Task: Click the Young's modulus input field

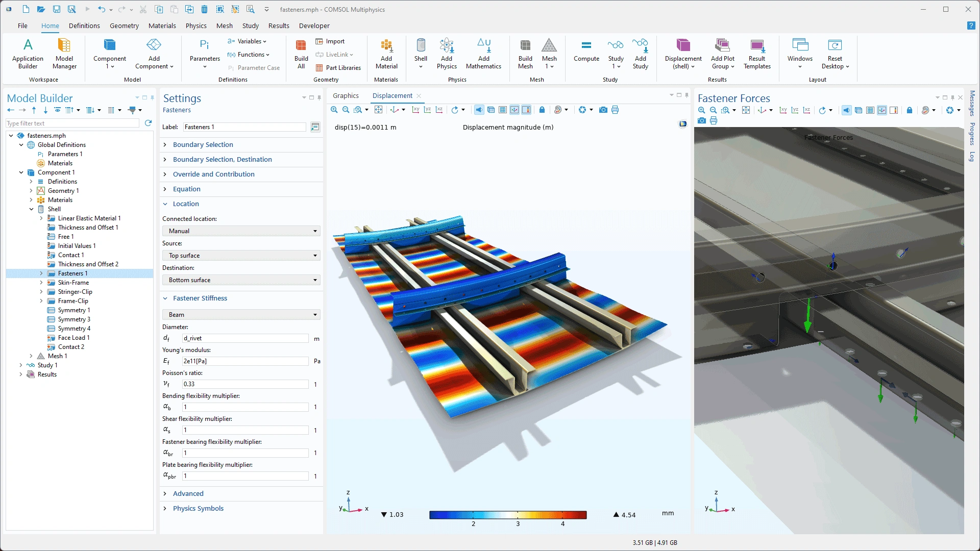Action: [x=245, y=361]
